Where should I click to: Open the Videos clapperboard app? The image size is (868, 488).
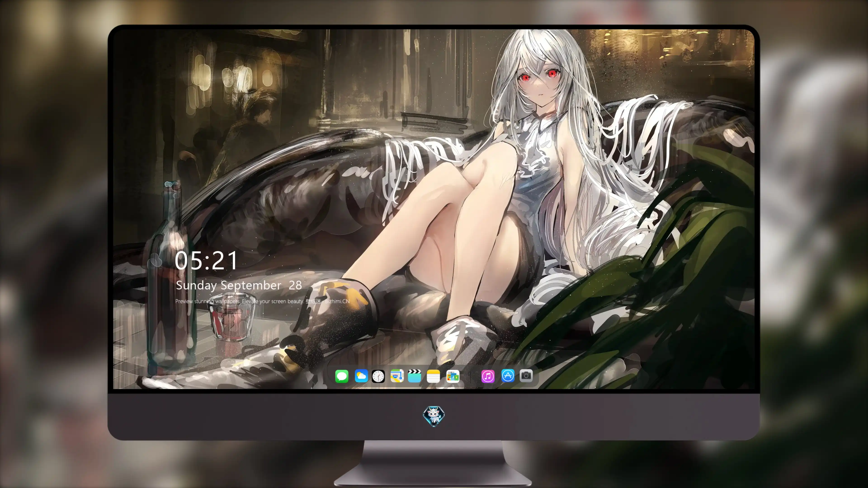[x=414, y=376]
